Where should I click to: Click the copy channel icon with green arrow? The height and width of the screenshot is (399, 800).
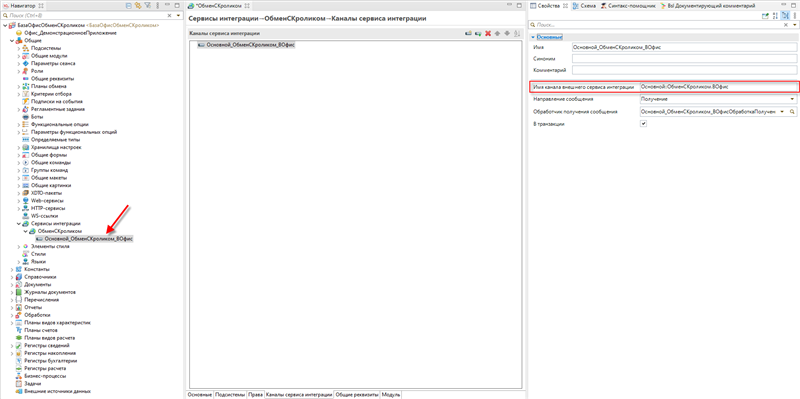tap(478, 33)
